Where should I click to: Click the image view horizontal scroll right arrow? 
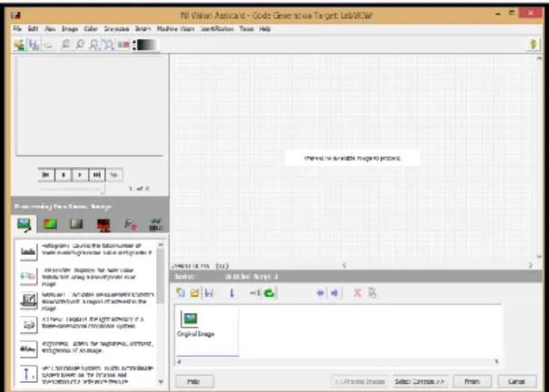[531, 266]
